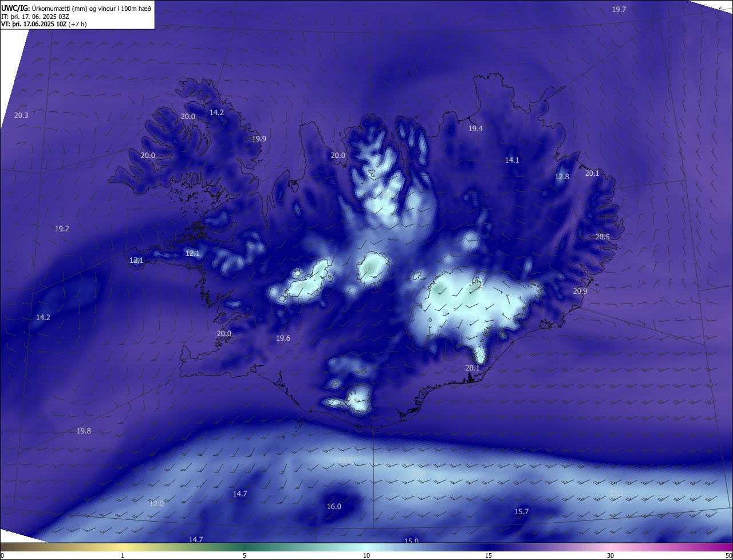Click the valid time line 'VT: þri. 17.06.2025 10Z (+7 h)'
The width and height of the screenshot is (733, 560).
pyautogui.click(x=44, y=24)
